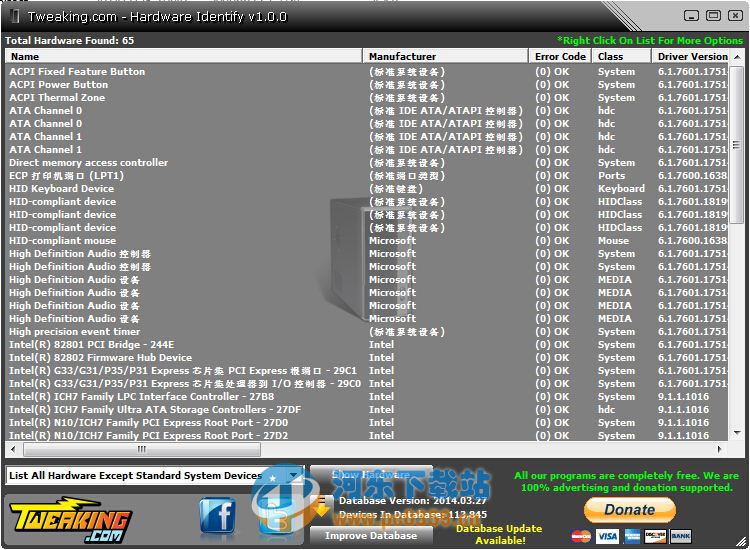Select Intel(R) 82802 Firmware Hub Device

(367, 357)
